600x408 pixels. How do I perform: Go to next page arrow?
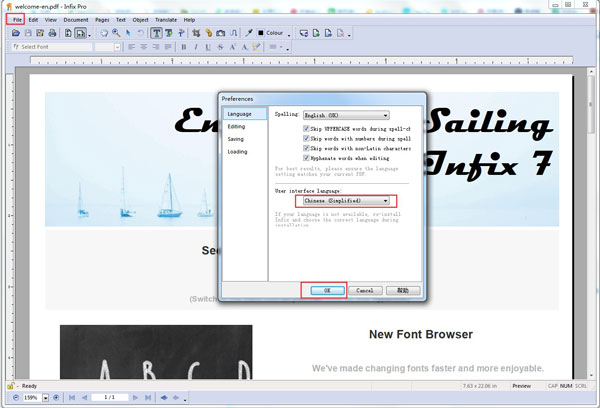point(135,398)
